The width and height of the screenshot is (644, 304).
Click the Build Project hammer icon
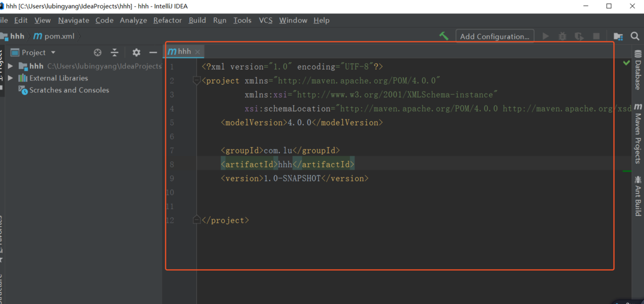444,36
